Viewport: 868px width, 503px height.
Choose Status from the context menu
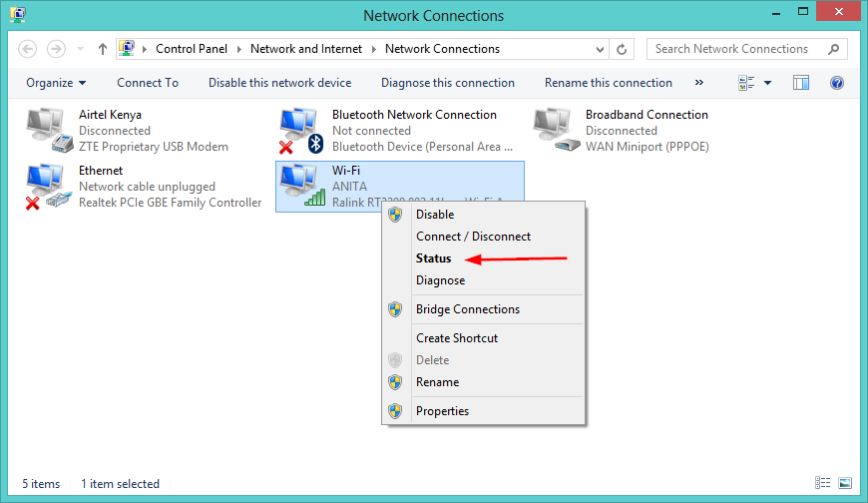pos(434,258)
